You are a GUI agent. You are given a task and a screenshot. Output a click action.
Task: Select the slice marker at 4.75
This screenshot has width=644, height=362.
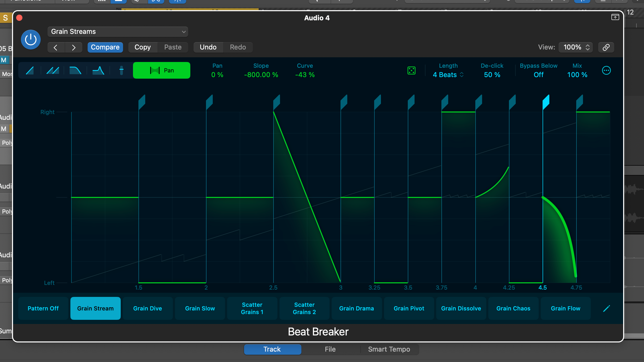click(x=579, y=102)
